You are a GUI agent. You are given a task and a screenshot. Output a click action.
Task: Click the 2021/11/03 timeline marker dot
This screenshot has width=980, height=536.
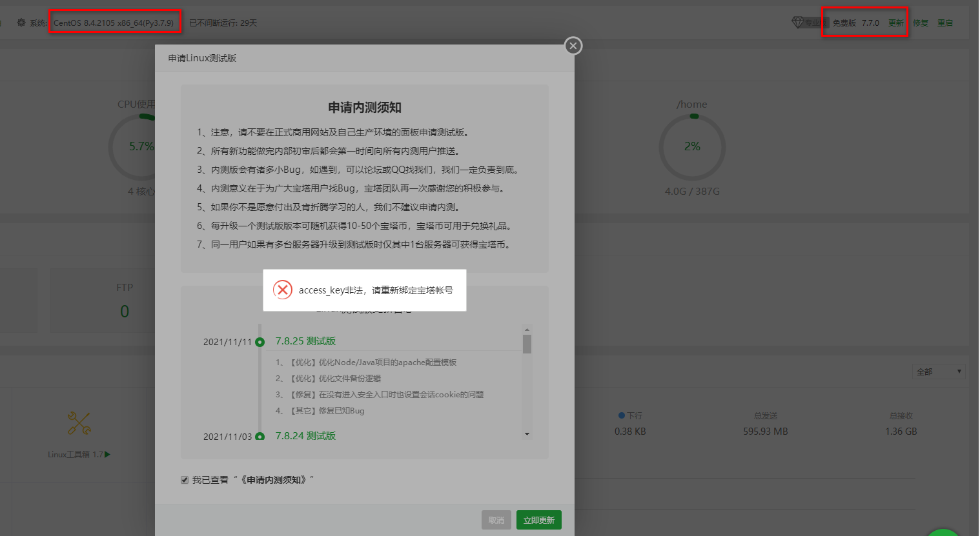(x=260, y=437)
